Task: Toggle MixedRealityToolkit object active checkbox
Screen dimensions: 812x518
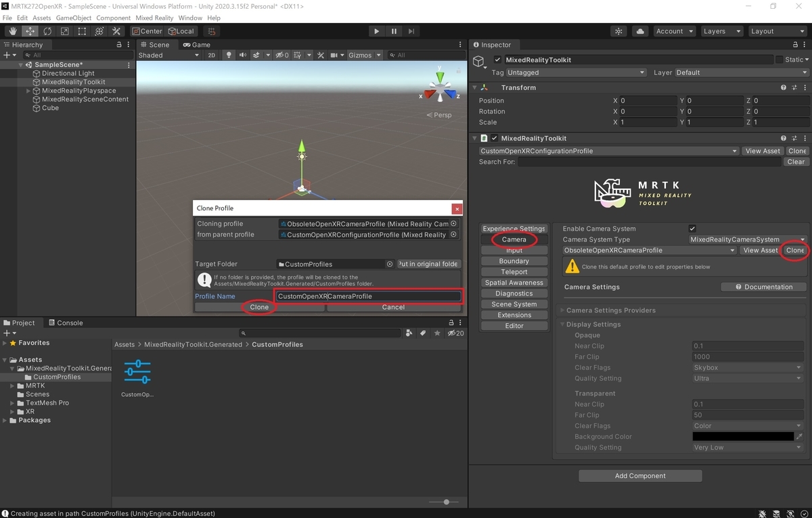Action: (498, 60)
